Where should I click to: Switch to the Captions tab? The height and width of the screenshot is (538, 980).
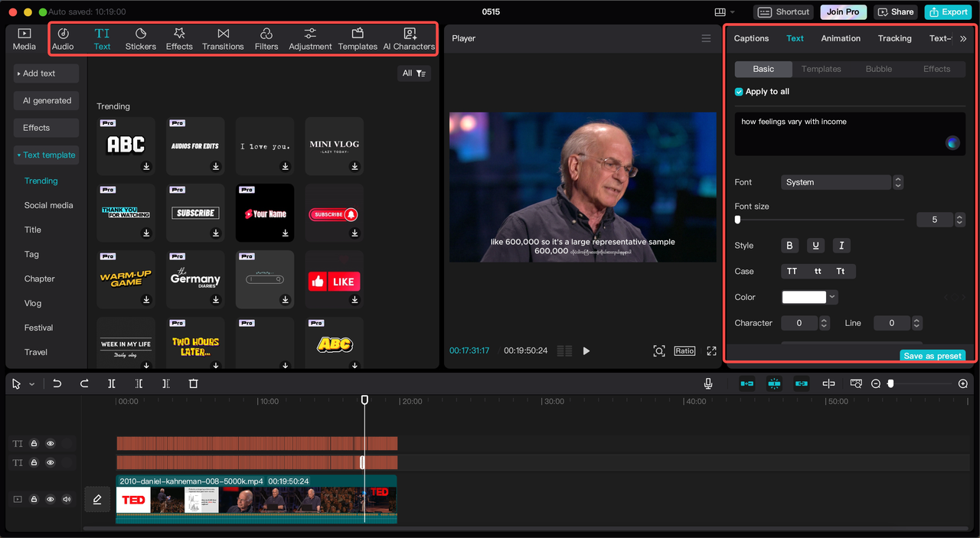point(751,38)
